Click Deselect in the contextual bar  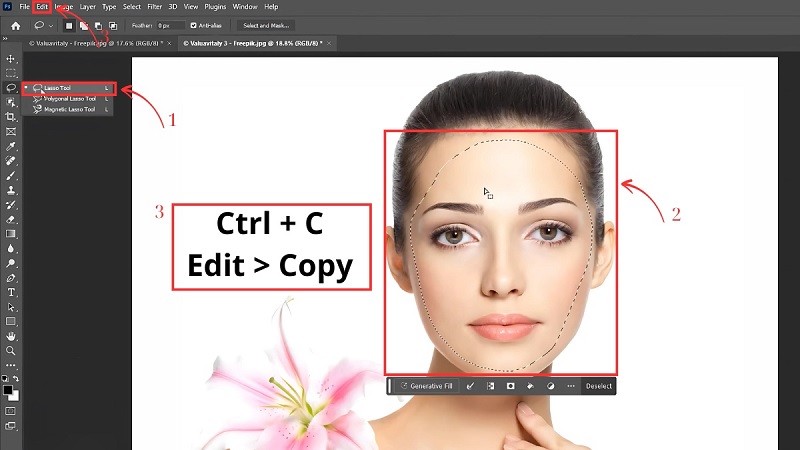click(x=598, y=386)
